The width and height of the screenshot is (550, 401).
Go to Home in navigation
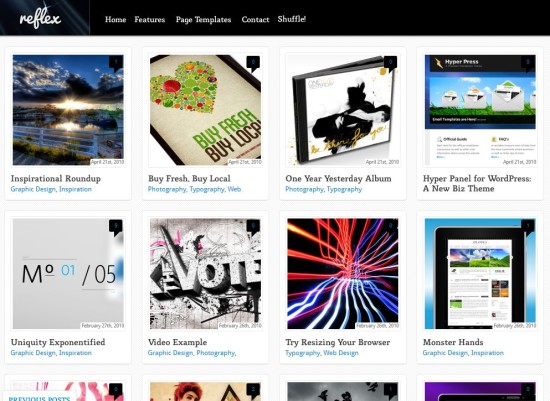[x=115, y=20]
